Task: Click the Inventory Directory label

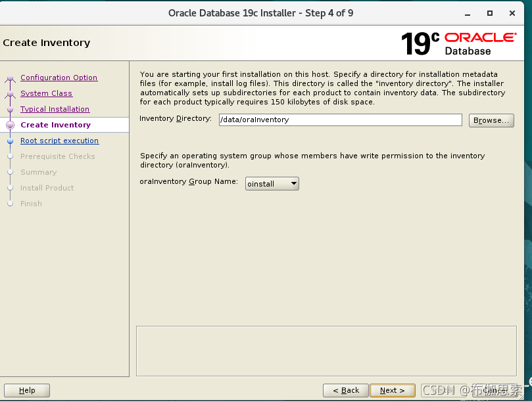Action: click(x=176, y=119)
